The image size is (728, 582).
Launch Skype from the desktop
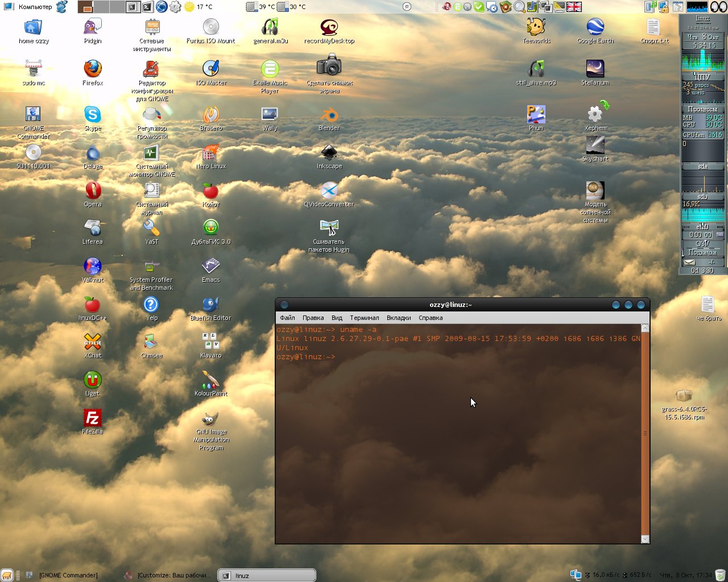93,115
